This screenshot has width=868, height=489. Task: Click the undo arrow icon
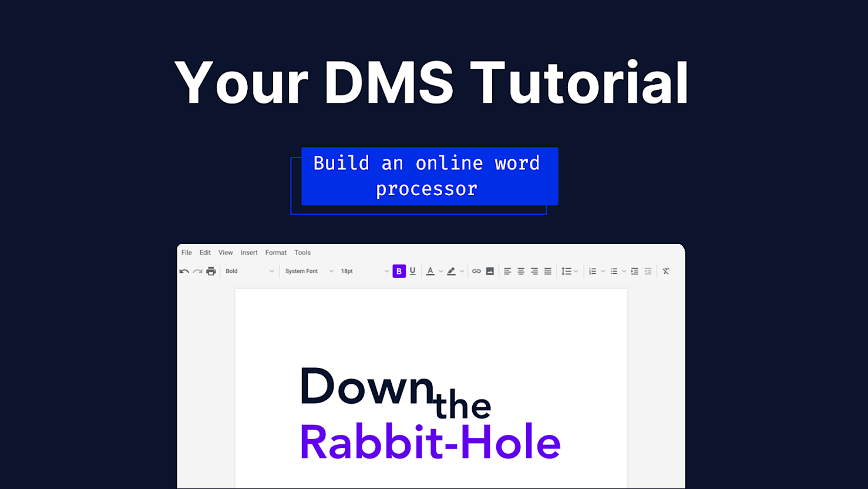pyautogui.click(x=184, y=271)
